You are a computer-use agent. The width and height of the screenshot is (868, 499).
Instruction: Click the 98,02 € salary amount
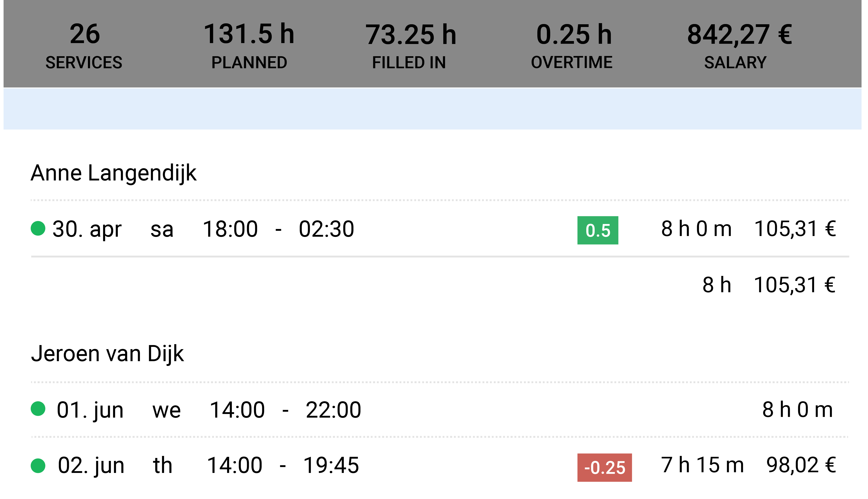pyautogui.click(x=801, y=465)
